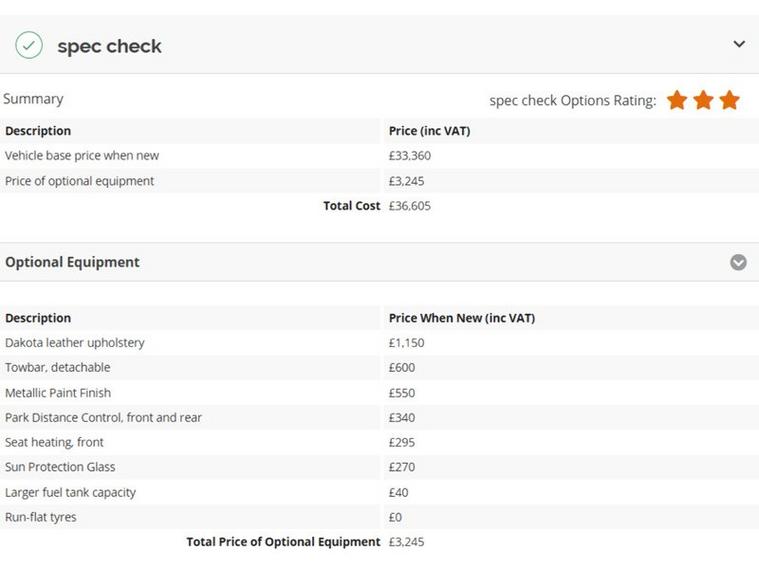This screenshot has height=569, width=759.
Task: Click the Vehicle base price when new row
Action: [x=82, y=156]
